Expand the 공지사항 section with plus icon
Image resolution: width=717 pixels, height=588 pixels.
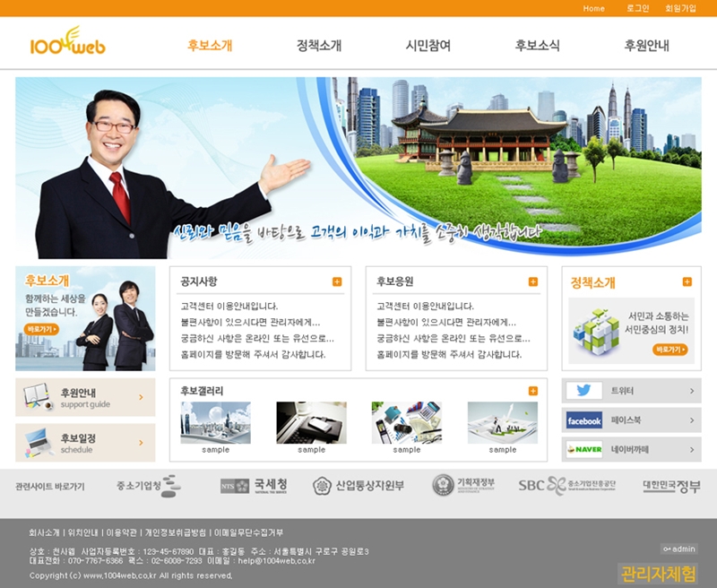(x=337, y=281)
